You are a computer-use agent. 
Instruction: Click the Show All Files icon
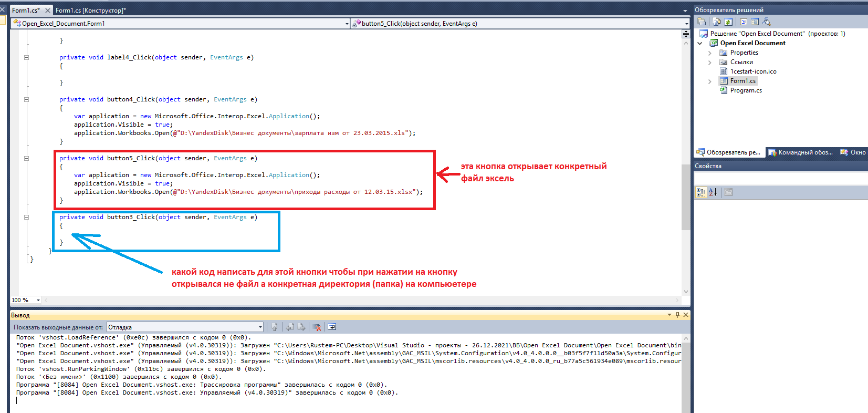point(717,22)
